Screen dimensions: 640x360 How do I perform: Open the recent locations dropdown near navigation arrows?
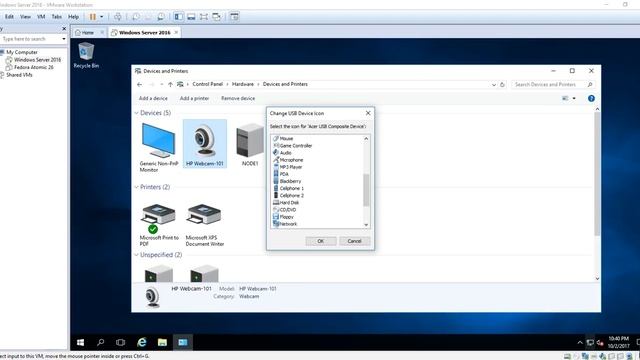coord(162,84)
